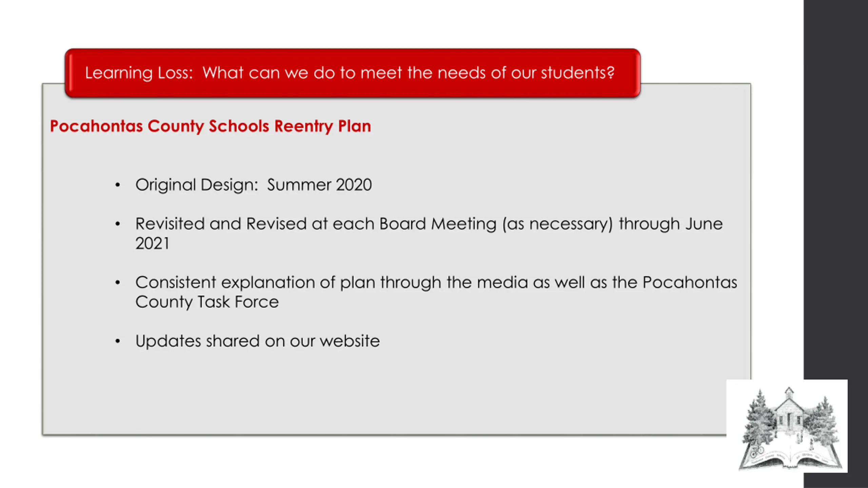The width and height of the screenshot is (868, 488).
Task: Click the bullet dot before Consistent explanation
Action: (x=118, y=283)
